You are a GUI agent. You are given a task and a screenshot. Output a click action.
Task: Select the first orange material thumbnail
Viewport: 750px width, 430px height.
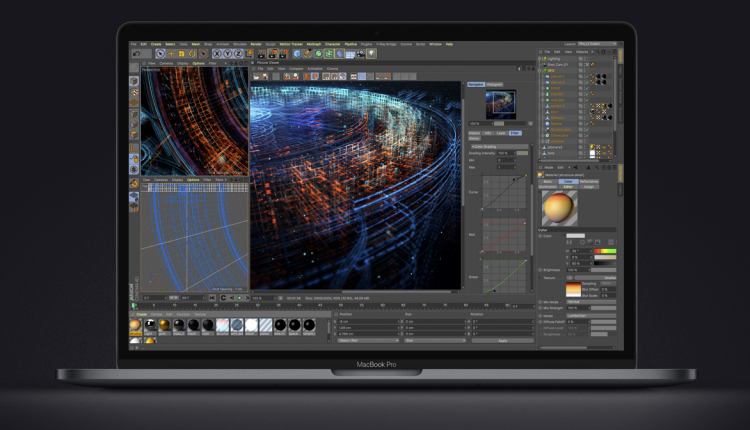[135, 325]
